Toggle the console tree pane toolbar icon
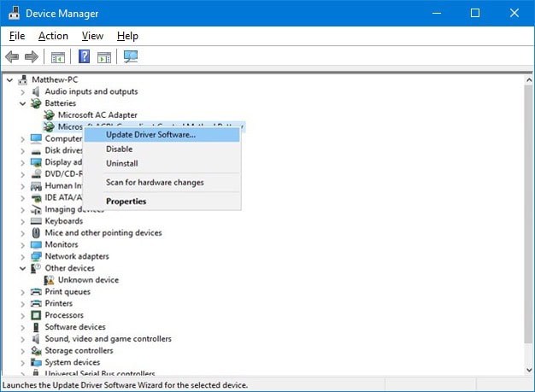Image resolution: width=535 pixels, height=392 pixels. coord(57,57)
